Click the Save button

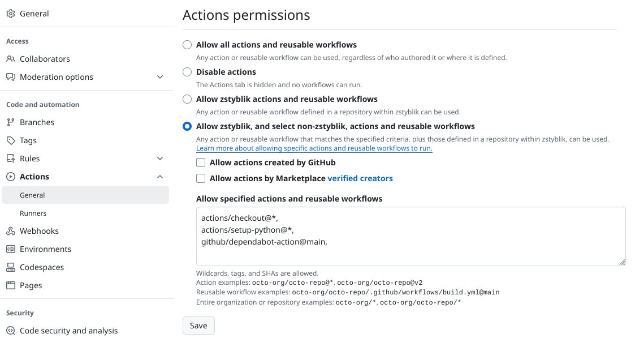click(x=198, y=325)
